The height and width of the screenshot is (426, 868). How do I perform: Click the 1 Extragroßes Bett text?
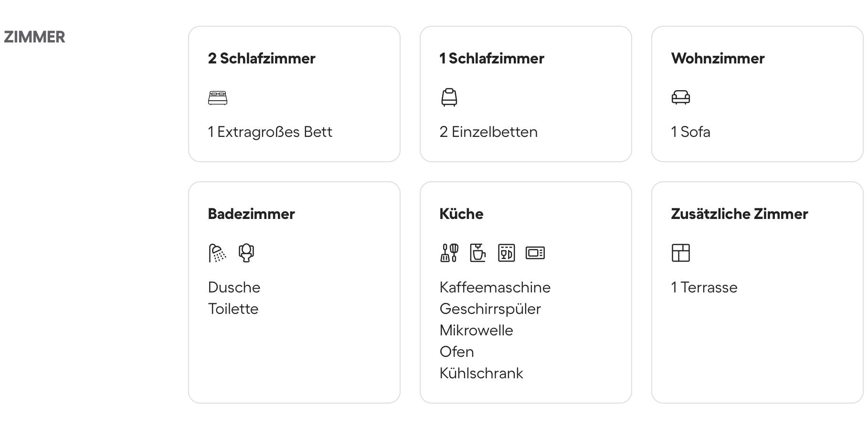[x=270, y=132]
